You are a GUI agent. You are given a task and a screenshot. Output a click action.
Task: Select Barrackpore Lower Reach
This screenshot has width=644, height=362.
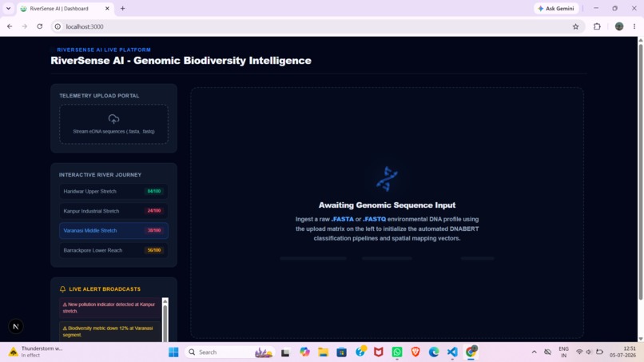(x=113, y=250)
